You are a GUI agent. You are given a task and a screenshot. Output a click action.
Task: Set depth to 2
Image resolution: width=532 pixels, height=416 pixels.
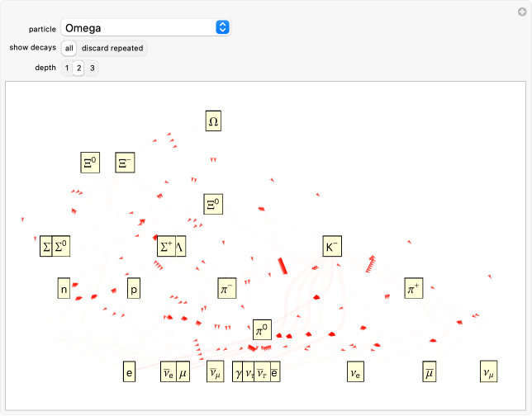coord(78,68)
